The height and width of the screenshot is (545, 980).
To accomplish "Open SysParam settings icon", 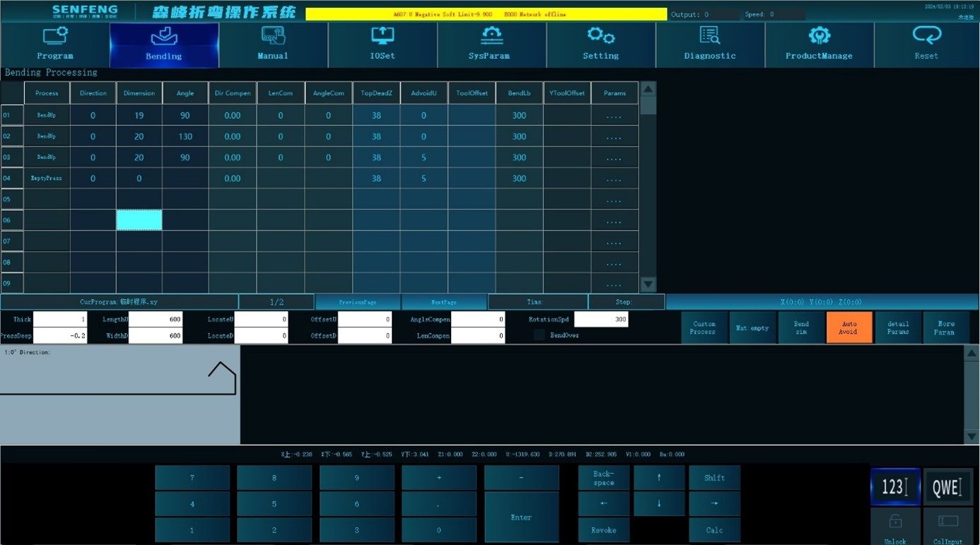I will 491,35.
